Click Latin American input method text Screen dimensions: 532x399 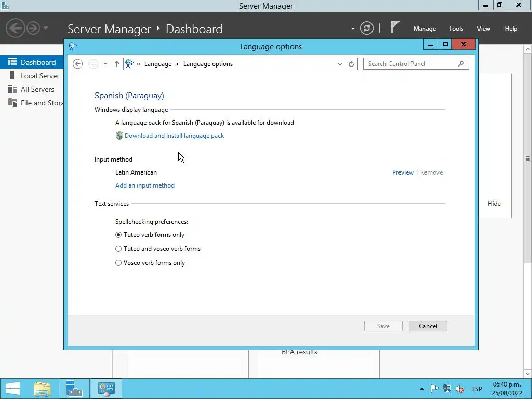136,172
